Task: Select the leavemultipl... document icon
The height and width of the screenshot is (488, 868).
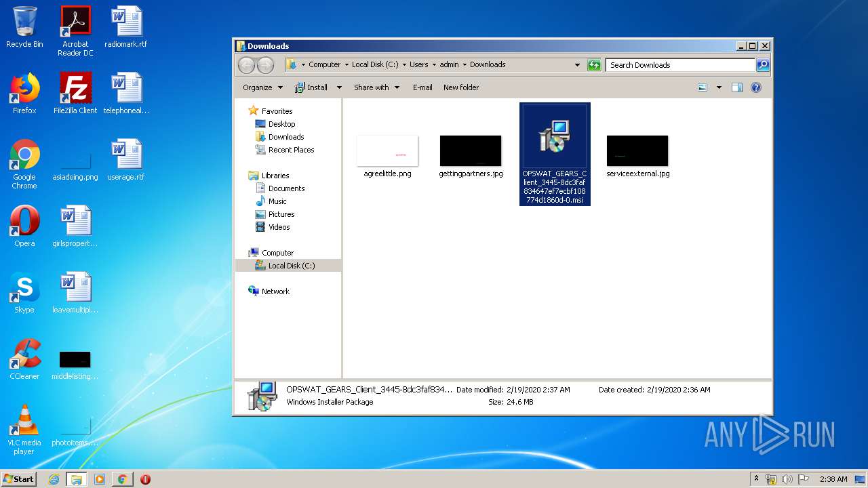Action: [x=75, y=293]
